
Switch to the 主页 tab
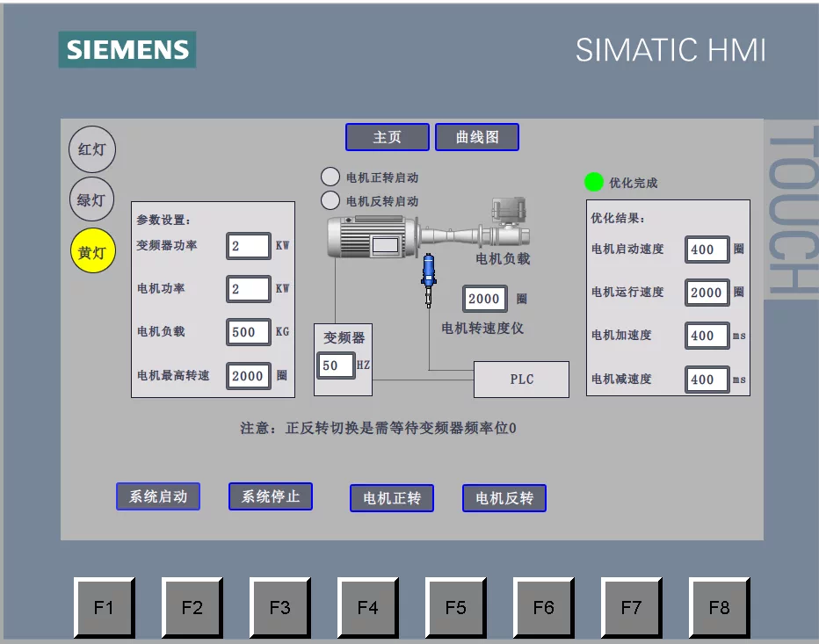pyautogui.click(x=387, y=136)
